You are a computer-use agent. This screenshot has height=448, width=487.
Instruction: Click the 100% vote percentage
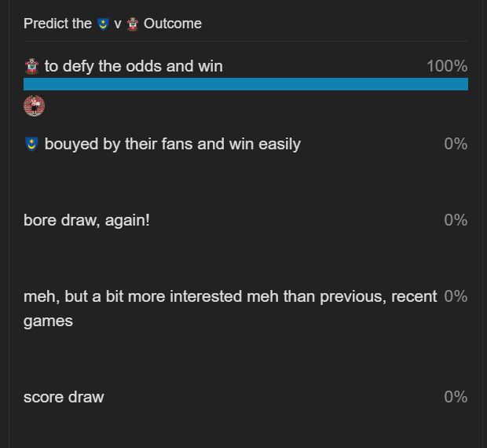447,66
